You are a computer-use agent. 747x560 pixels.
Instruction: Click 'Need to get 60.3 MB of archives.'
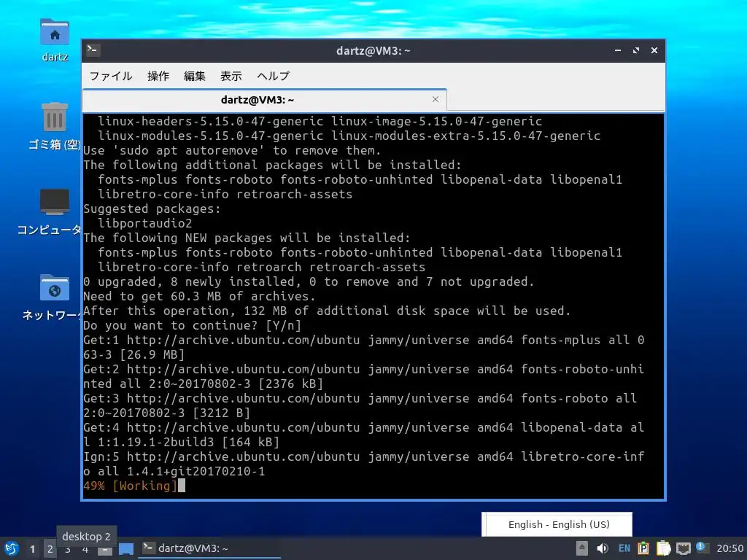[x=199, y=296]
